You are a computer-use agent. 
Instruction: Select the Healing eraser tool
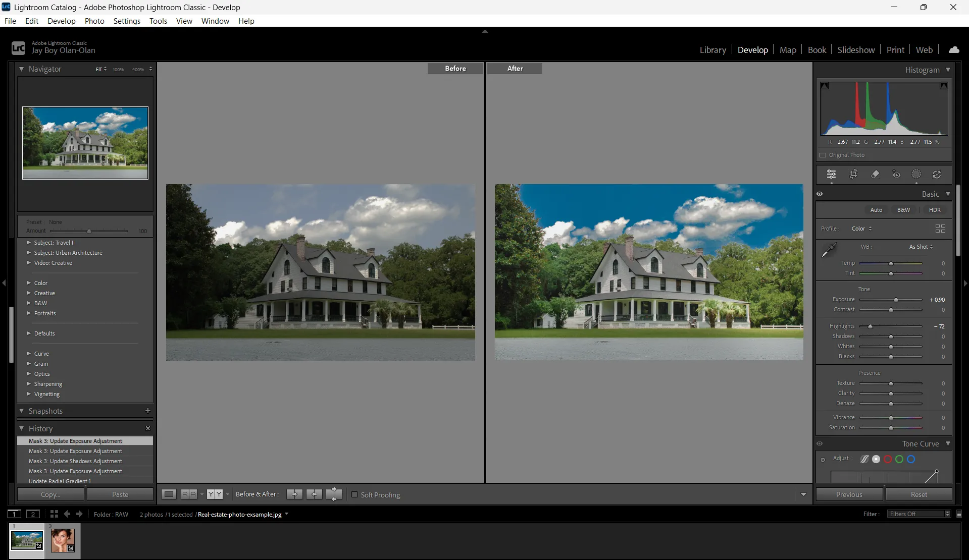pyautogui.click(x=875, y=174)
